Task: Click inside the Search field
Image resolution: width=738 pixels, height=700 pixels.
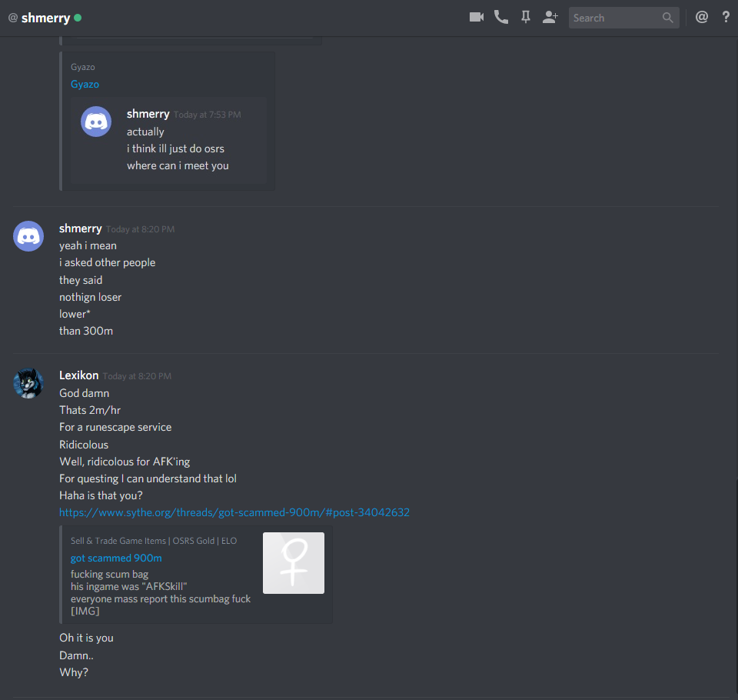Action: (623, 18)
